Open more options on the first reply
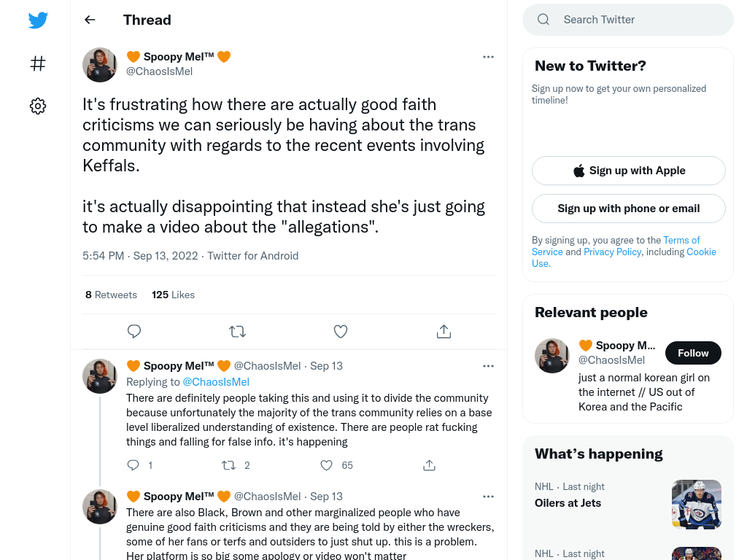The height and width of the screenshot is (560, 747). point(488,366)
